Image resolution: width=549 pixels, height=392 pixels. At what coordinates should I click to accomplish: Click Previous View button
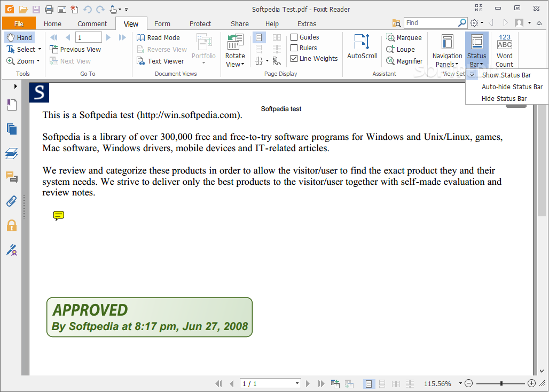(75, 49)
